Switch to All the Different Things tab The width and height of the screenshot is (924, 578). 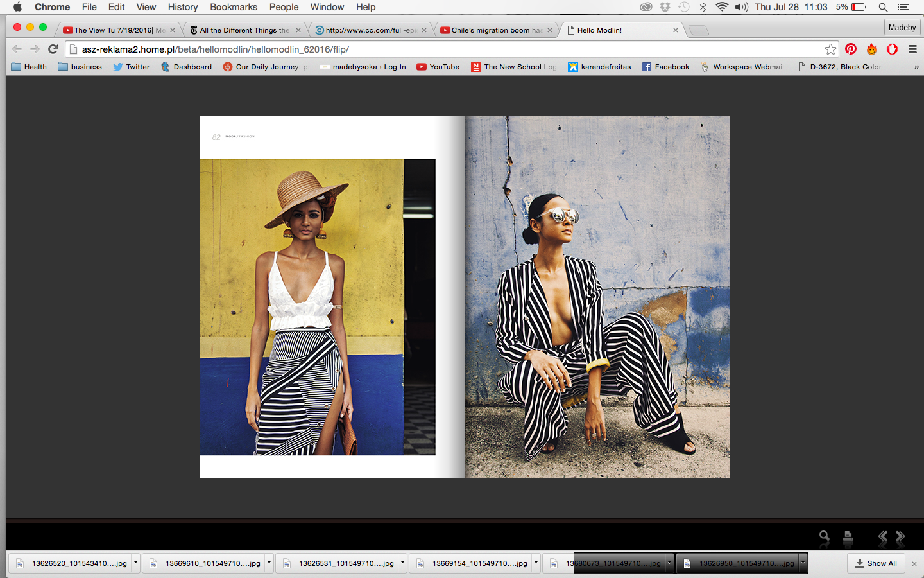244,30
